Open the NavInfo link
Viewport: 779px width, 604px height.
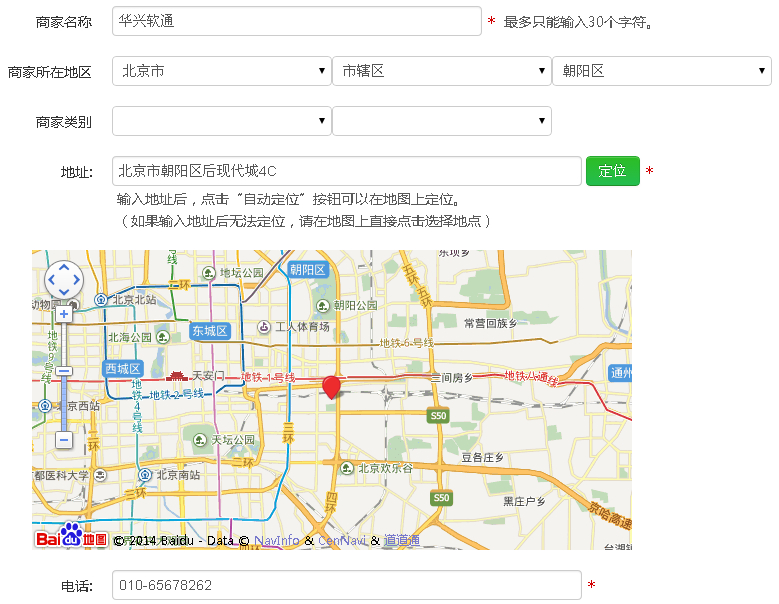click(x=277, y=540)
